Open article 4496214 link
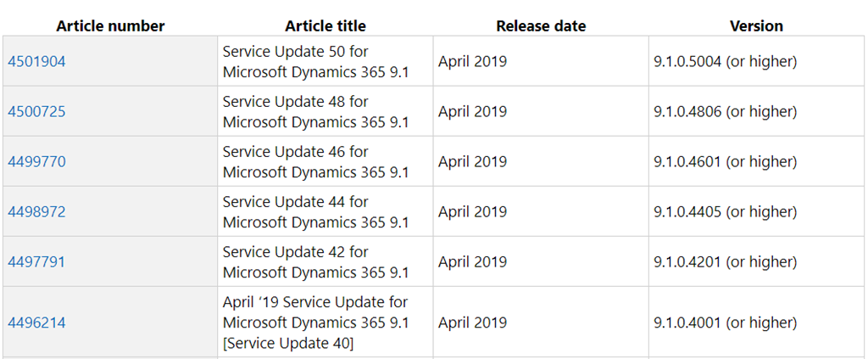Viewport: 868px width, 359px height. (x=36, y=323)
